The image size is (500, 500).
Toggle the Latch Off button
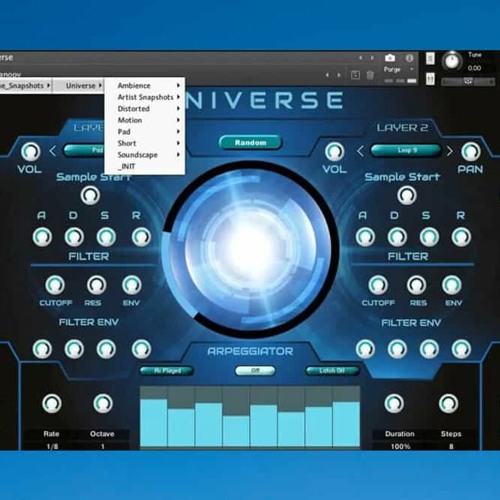click(332, 371)
